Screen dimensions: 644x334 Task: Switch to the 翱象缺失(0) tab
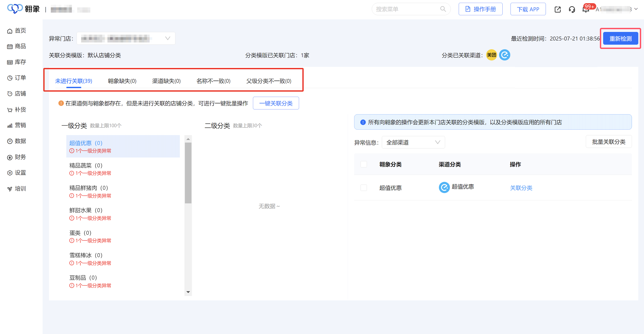point(122,81)
